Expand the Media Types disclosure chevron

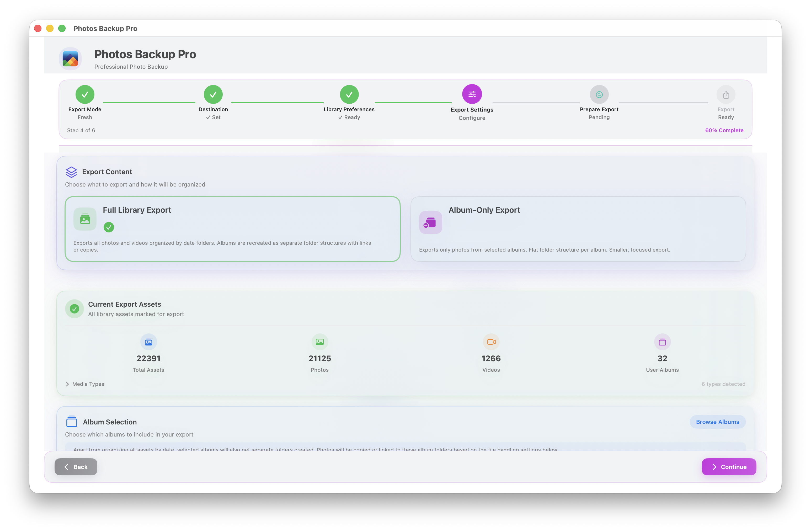click(67, 384)
